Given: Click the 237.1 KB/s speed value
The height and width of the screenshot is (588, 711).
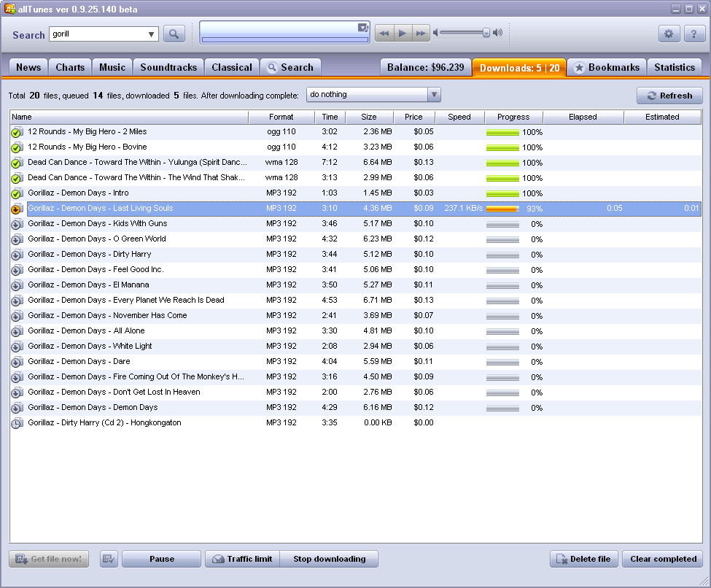Looking at the screenshot, I should 463,208.
